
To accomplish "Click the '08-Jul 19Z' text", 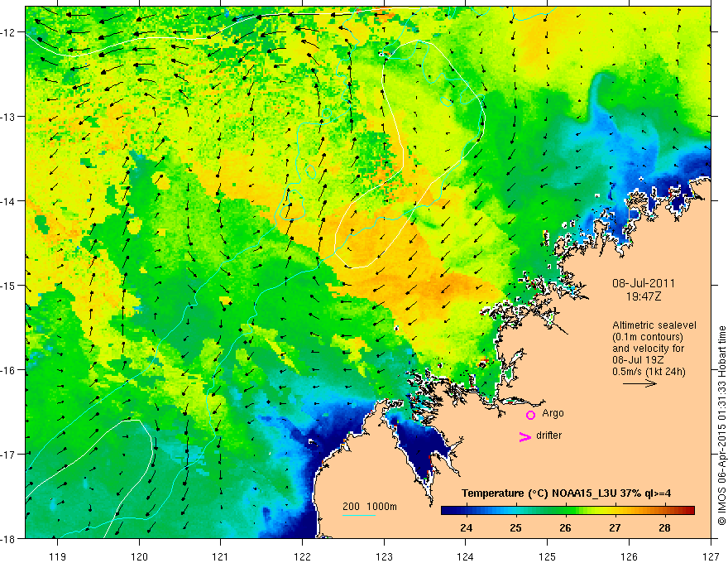I will (638, 360).
